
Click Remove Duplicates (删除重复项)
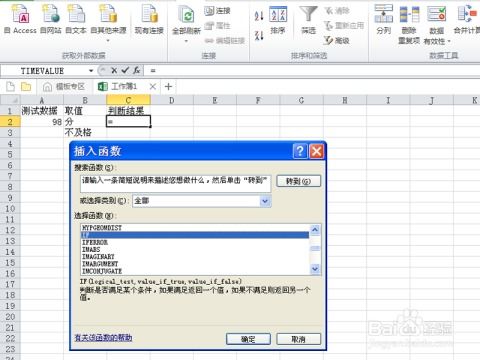click(x=409, y=25)
